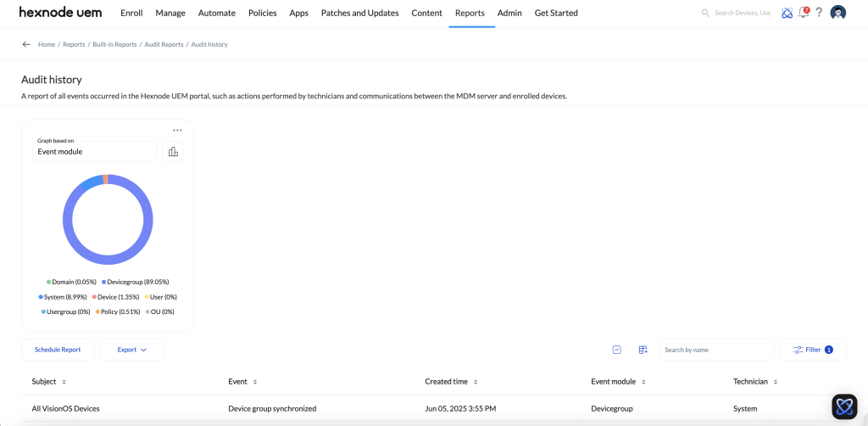The image size is (868, 426).
Task: Click the Schedule Report button
Action: (x=58, y=350)
